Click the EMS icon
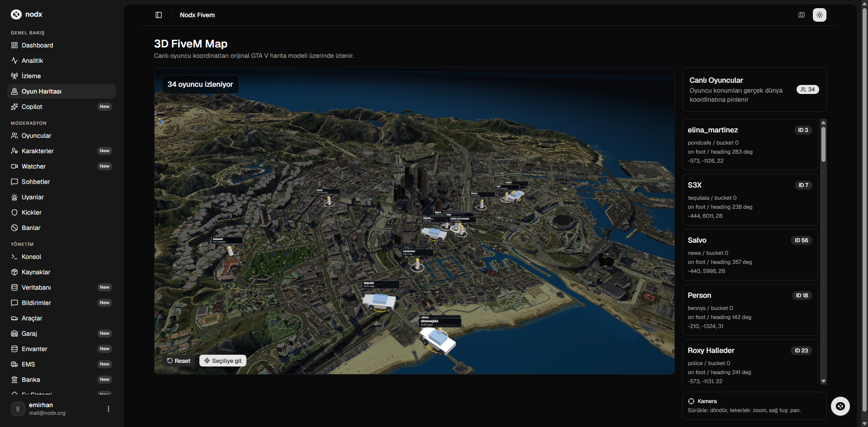This screenshot has width=868, height=427. [14, 364]
